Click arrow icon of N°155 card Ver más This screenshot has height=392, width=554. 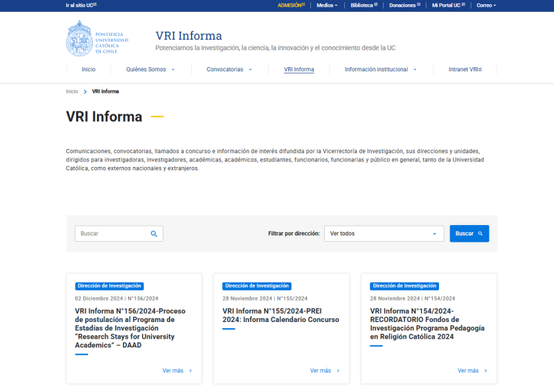pos(338,371)
